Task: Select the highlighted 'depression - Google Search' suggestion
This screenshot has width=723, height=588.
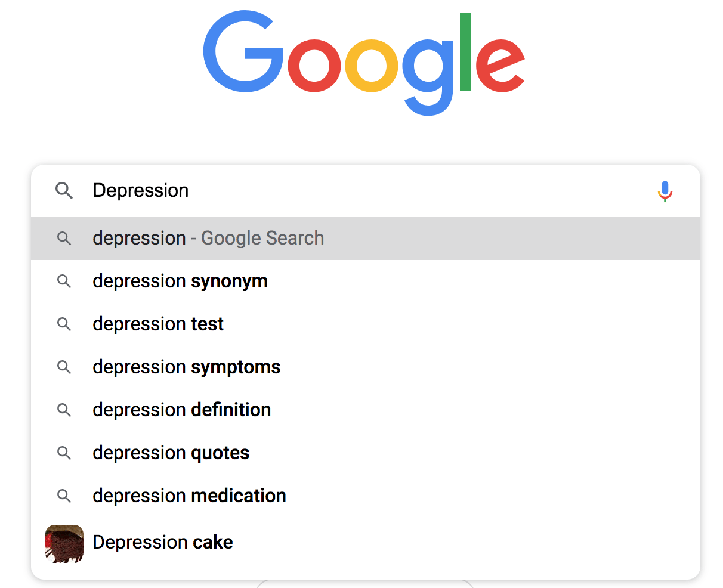Action: pyautogui.click(x=208, y=238)
